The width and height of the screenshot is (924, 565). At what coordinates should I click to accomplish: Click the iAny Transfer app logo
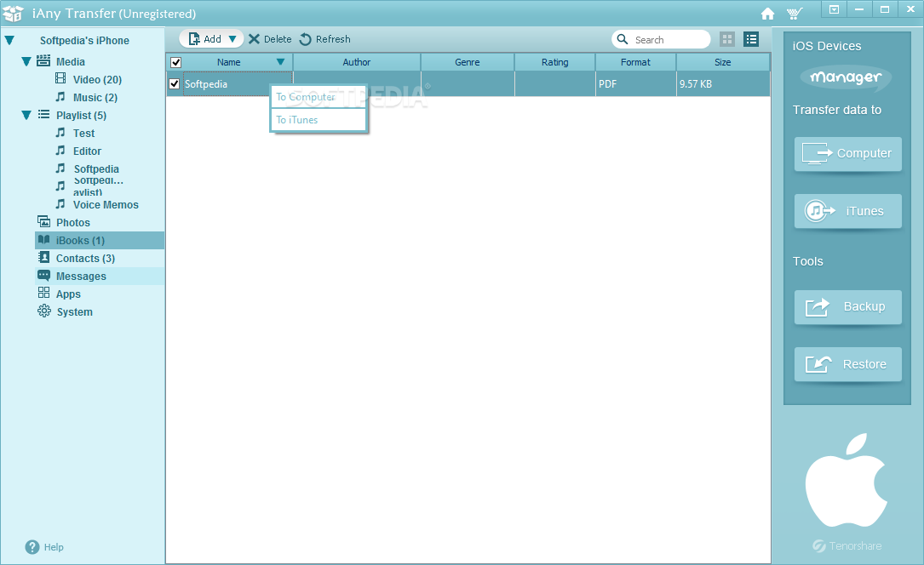(x=13, y=13)
